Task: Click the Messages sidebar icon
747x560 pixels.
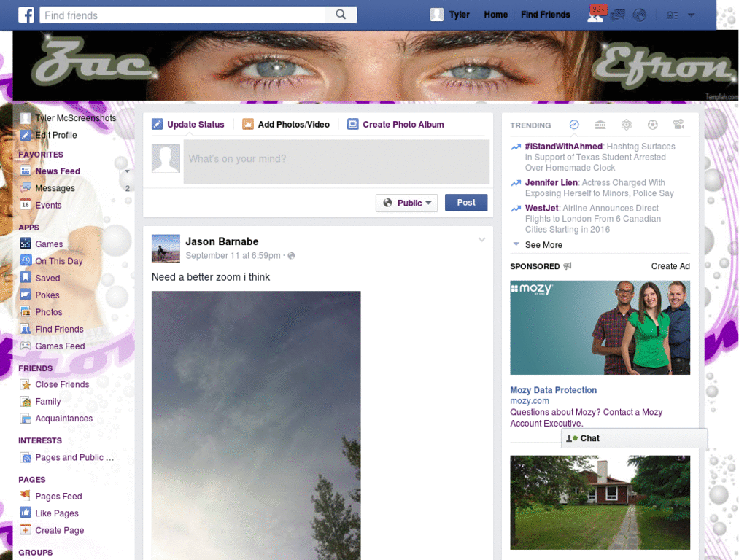Action: [x=26, y=187]
